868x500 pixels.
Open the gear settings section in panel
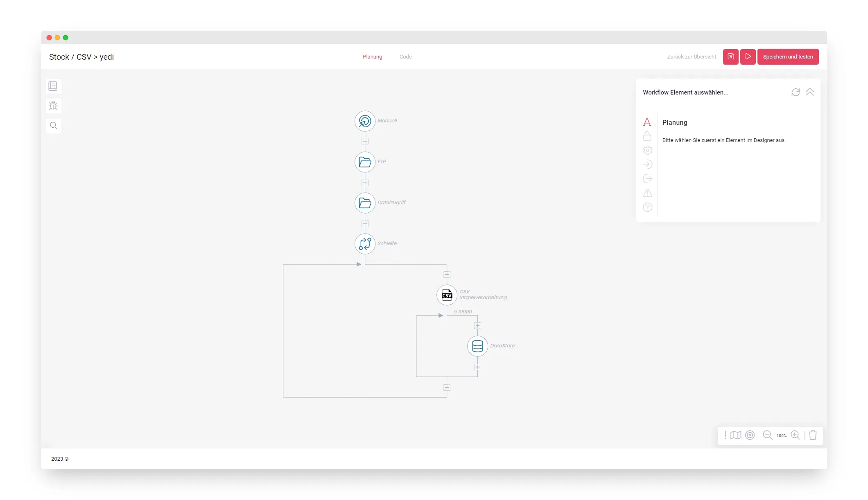pos(647,150)
